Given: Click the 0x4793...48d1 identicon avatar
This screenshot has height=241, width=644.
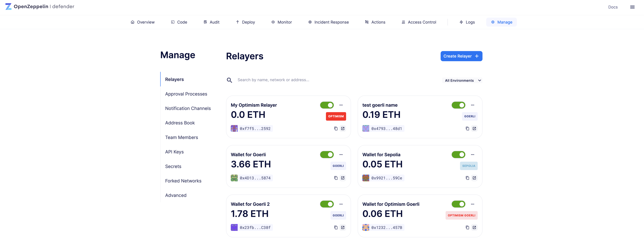Looking at the screenshot, I should [x=366, y=129].
